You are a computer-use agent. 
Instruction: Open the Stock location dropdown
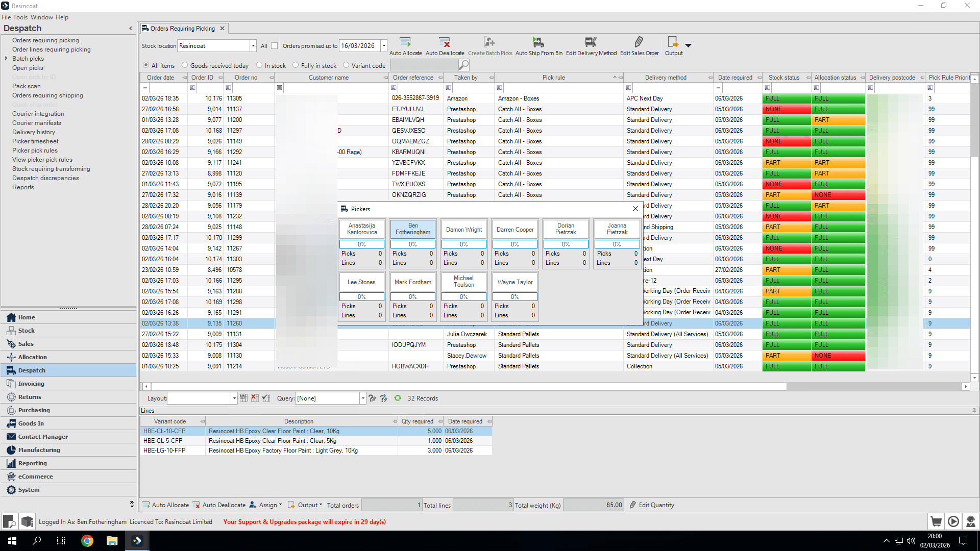(253, 46)
